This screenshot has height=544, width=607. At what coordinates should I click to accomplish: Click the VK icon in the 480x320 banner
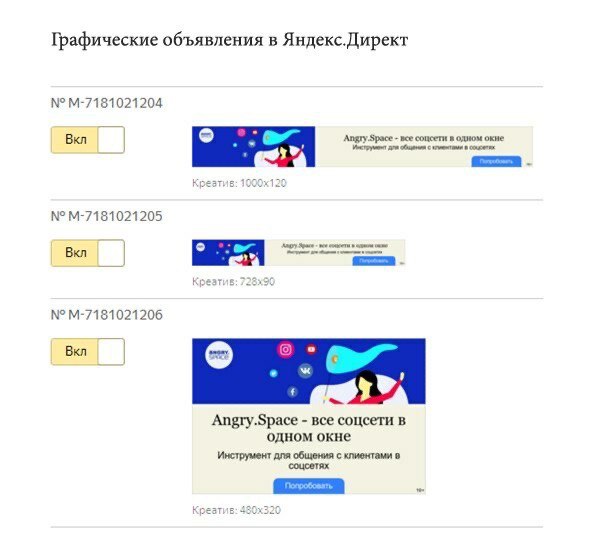[x=305, y=371]
